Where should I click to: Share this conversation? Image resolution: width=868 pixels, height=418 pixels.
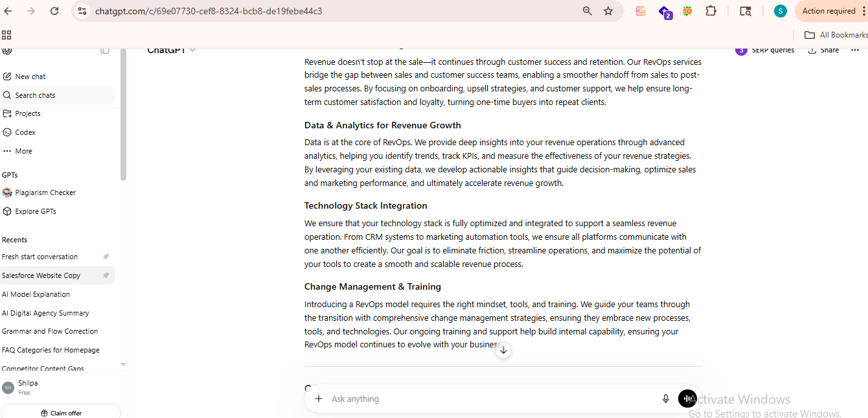click(x=823, y=50)
